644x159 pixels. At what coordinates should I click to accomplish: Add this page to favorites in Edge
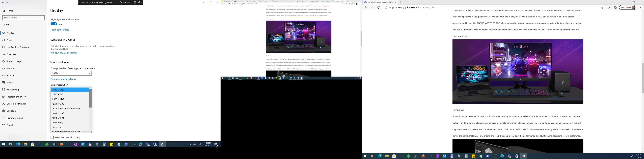tap(602, 8)
